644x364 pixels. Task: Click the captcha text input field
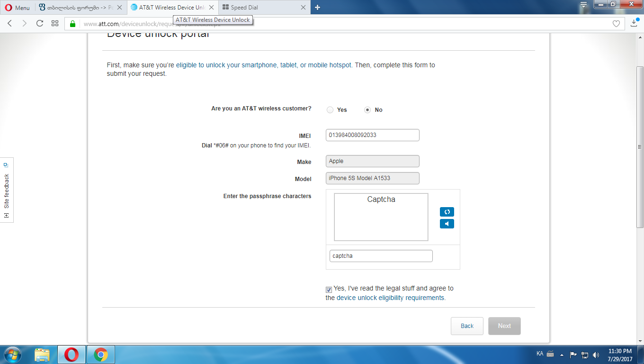click(x=381, y=256)
